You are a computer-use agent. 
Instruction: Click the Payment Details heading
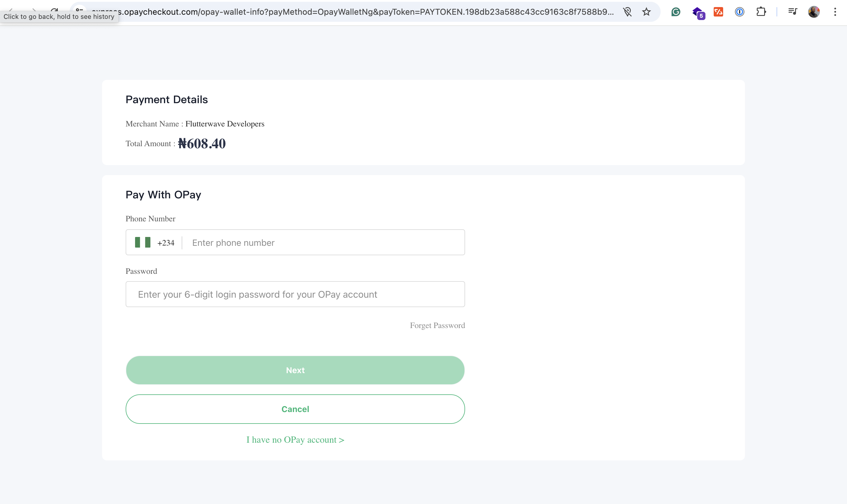tap(167, 100)
